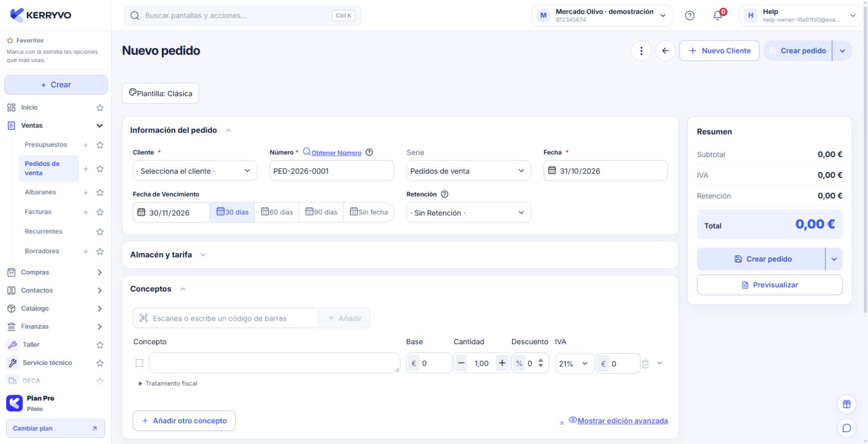The image size is (868, 444).
Task: Click the back arrow button
Action: tap(665, 50)
